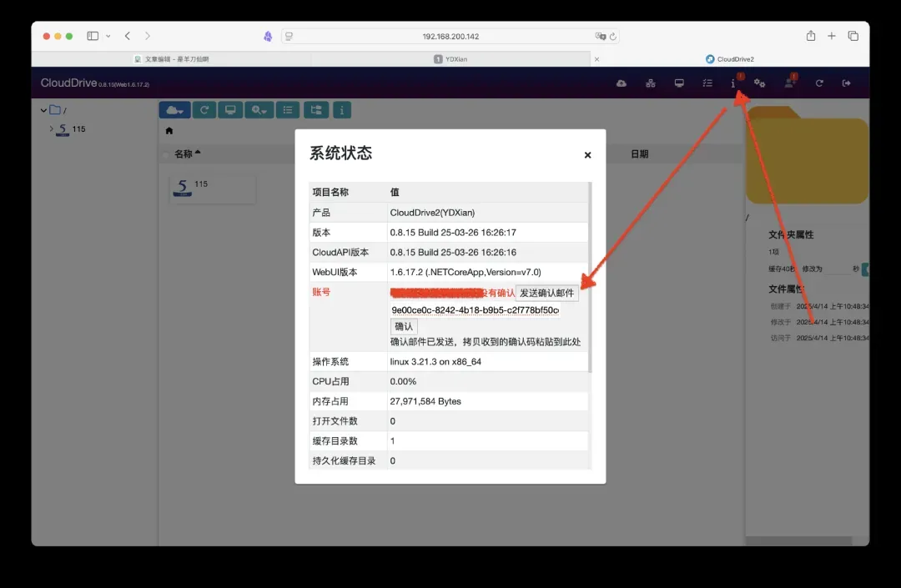
Task: Click the home breadcrumb icon
Action: coord(169,131)
